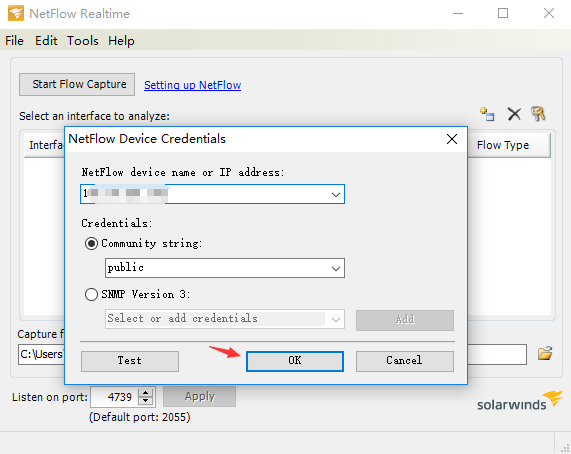Click the browse capture folder icon
The width and height of the screenshot is (571, 454).
pos(545,354)
